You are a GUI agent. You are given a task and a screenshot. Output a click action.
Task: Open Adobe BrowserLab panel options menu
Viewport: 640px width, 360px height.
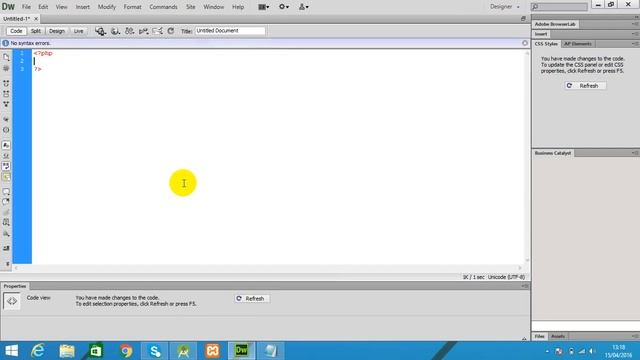pyautogui.click(x=635, y=24)
